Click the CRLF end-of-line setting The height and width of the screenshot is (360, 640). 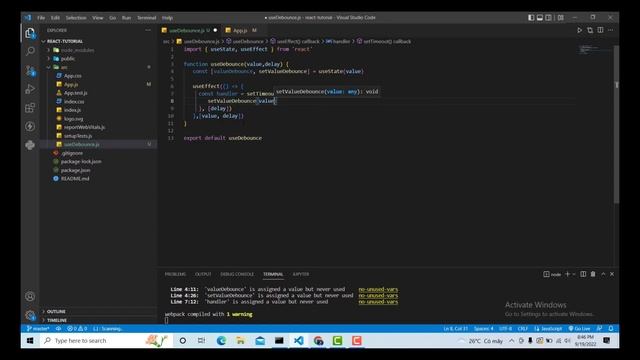523,329
